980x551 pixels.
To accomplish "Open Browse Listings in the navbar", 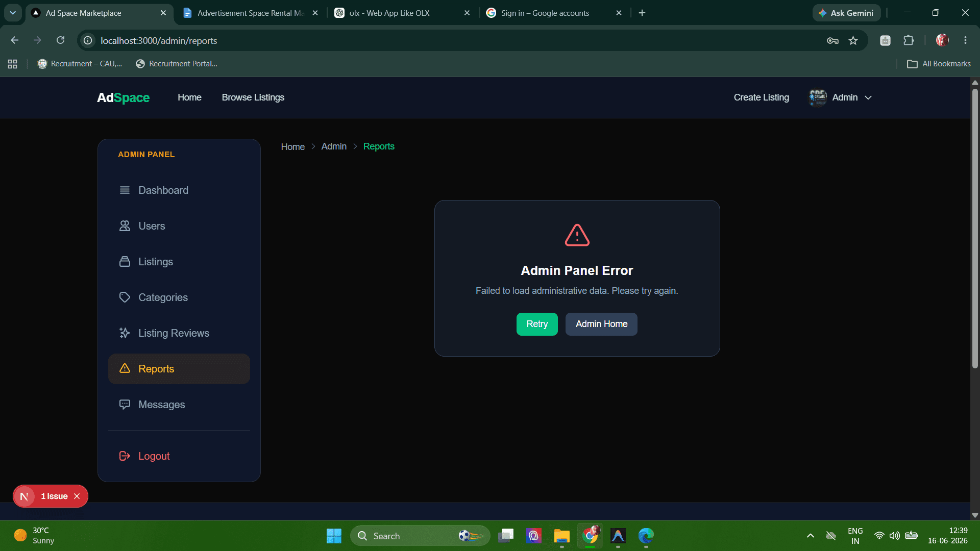I will tap(253, 97).
